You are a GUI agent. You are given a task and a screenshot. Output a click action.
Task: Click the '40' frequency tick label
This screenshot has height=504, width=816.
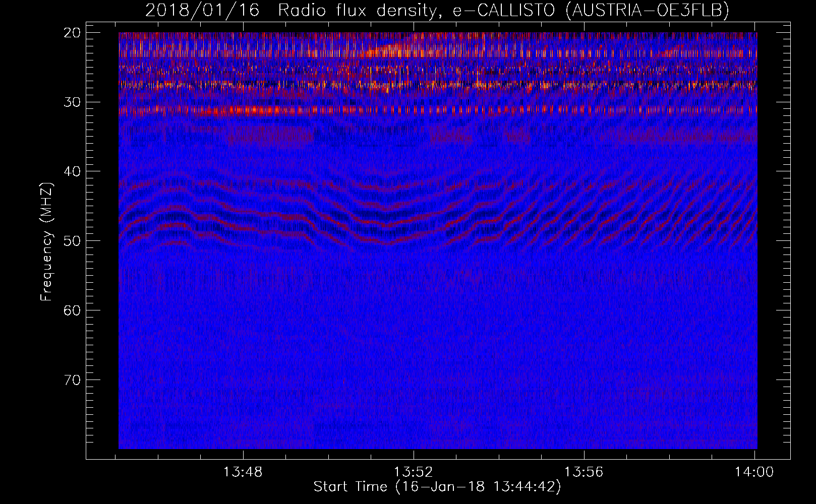coord(72,171)
